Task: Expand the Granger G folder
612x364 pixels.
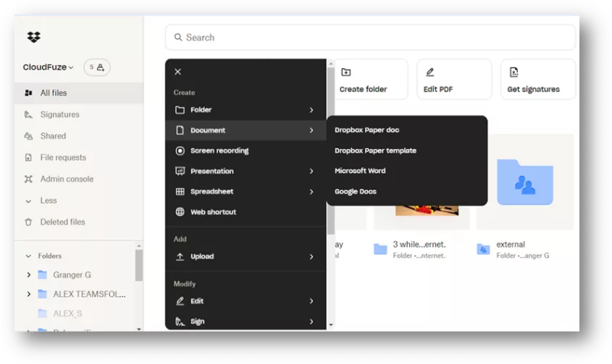Action: pos(28,275)
